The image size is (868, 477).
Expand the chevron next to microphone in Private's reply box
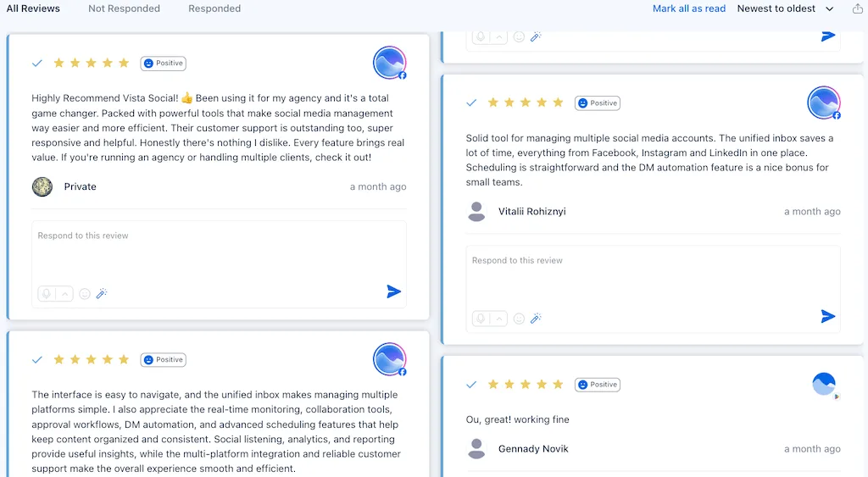(64, 294)
